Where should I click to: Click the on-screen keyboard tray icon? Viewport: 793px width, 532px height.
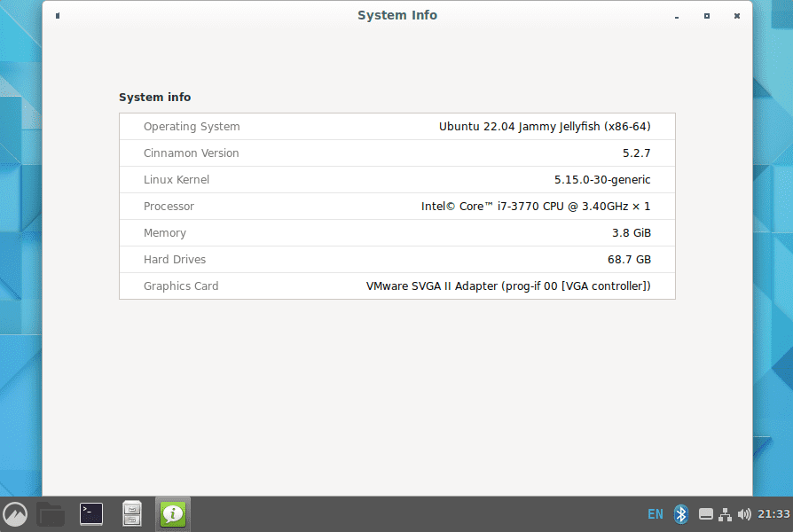[706, 514]
